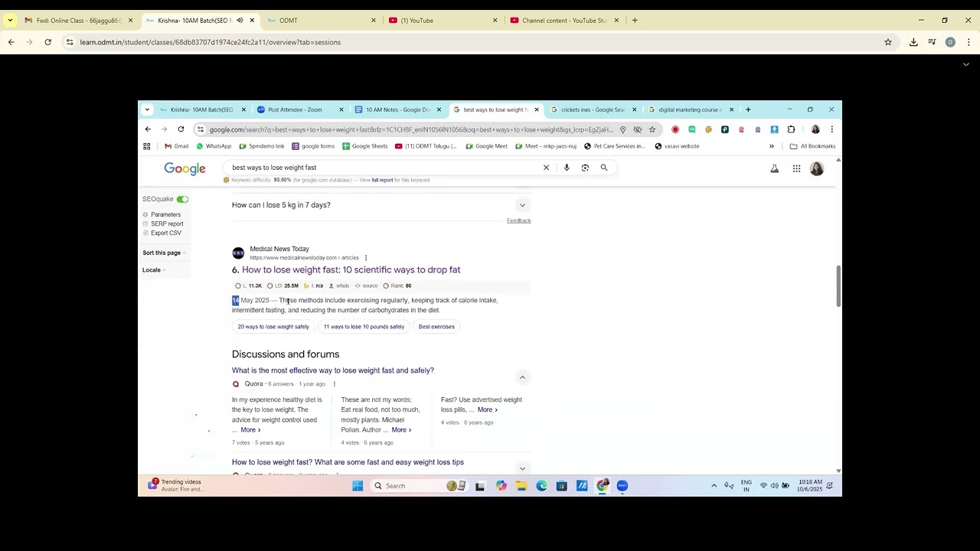Click More under the 'In my experience' answer
This screenshot has height=551, width=980.
point(250,430)
